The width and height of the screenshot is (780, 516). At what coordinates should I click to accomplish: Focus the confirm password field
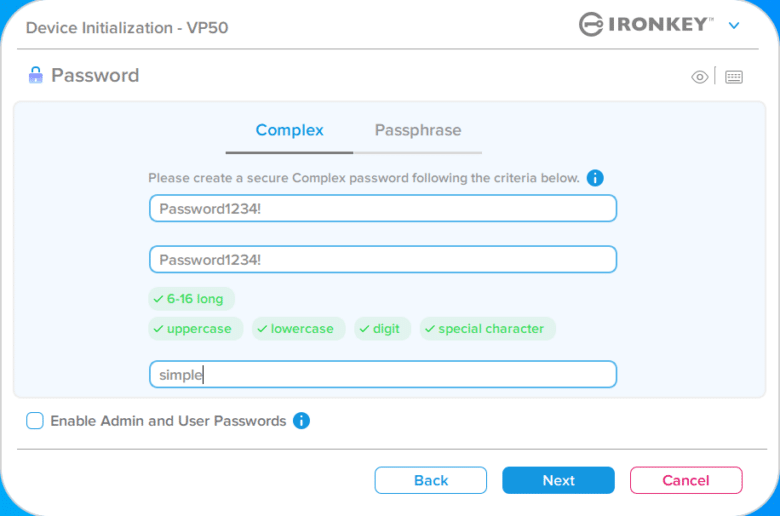pos(383,259)
